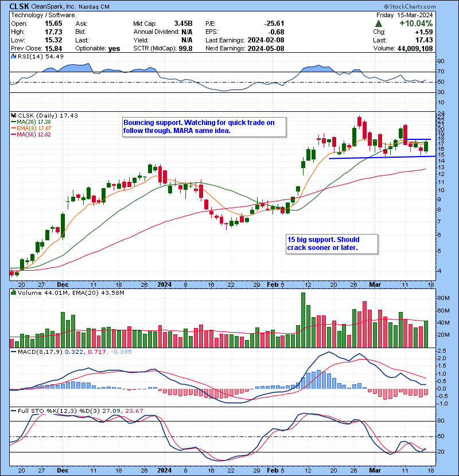
Task: Click the latest green candlestick on price chart
Action: (426, 146)
